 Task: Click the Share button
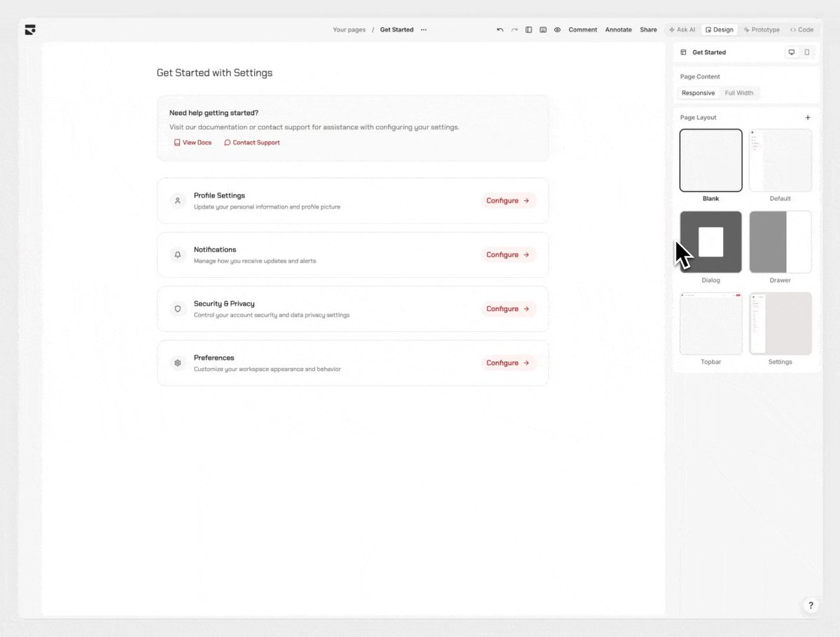coord(648,30)
